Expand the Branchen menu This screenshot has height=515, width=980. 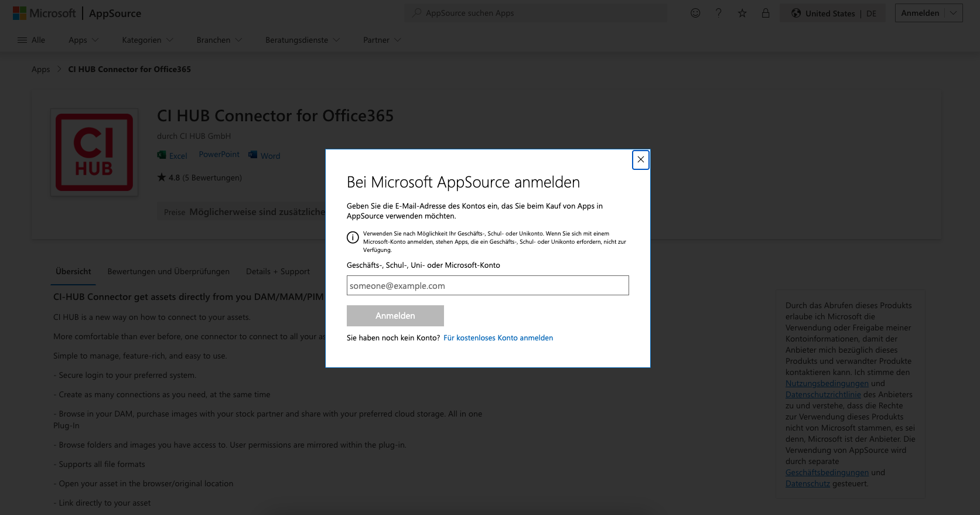(x=219, y=40)
